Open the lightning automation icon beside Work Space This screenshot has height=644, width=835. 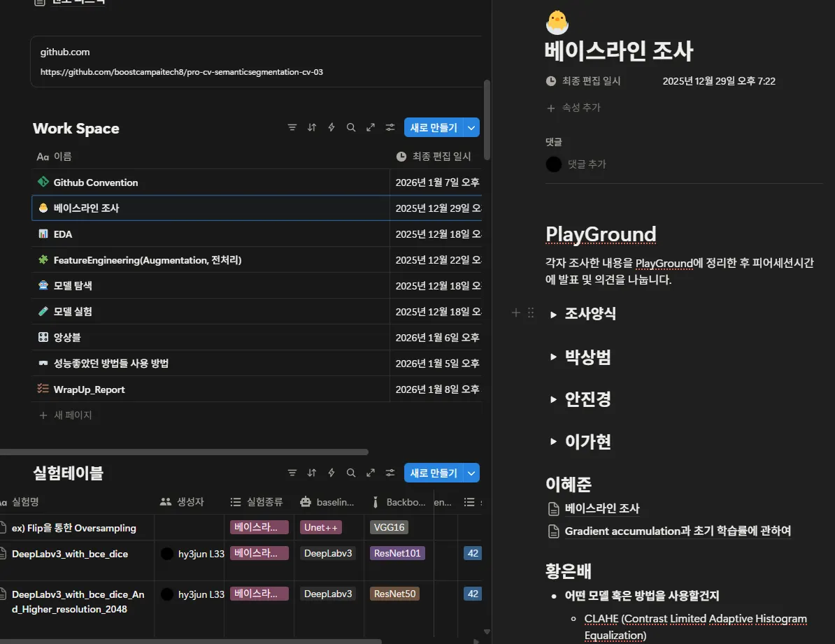tap(331, 127)
